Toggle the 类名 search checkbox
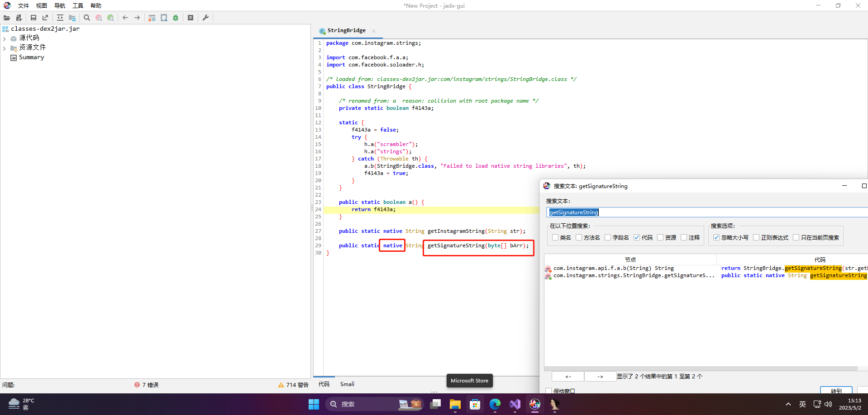The width and height of the screenshot is (868, 415). (555, 237)
